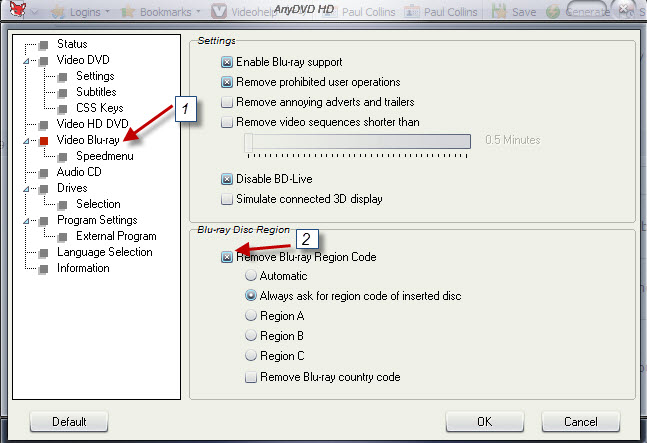Click the gray icon beside Status
The width and height of the screenshot is (647, 443).
point(43,45)
